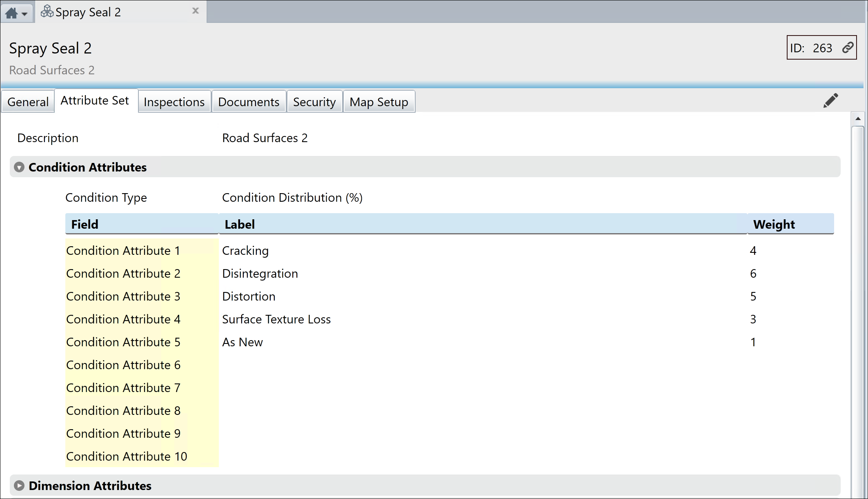Open the Inspections tab
Viewport: 868px width, 499px height.
[174, 102]
